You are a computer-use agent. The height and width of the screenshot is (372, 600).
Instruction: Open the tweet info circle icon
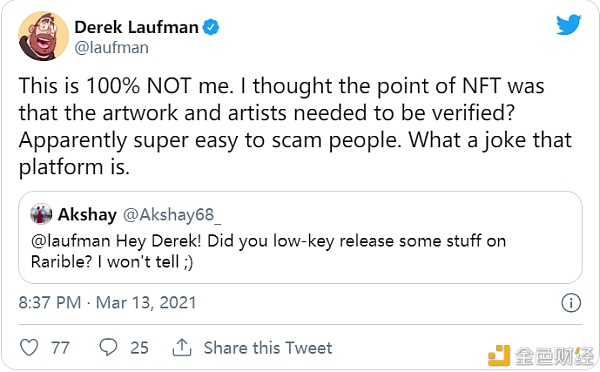coord(571,303)
